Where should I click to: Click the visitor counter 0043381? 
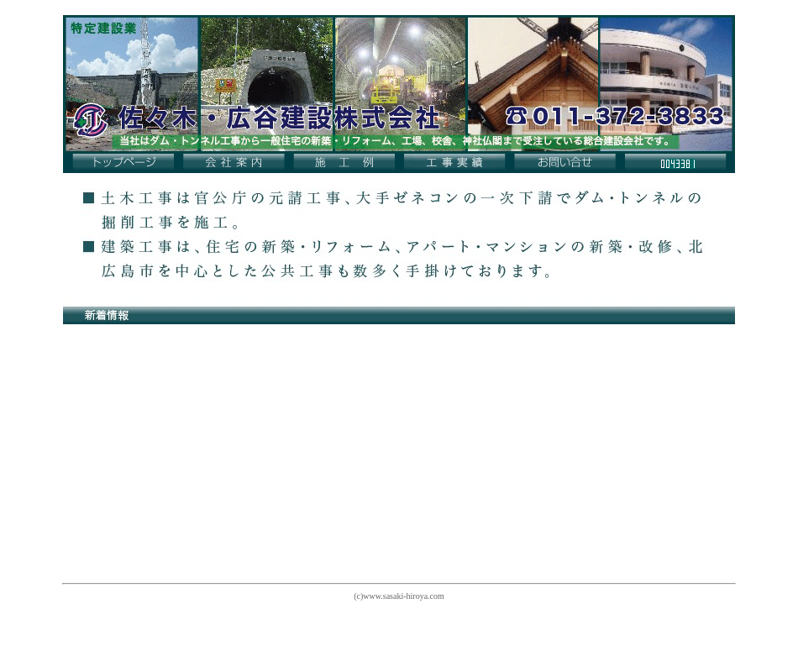(675, 163)
